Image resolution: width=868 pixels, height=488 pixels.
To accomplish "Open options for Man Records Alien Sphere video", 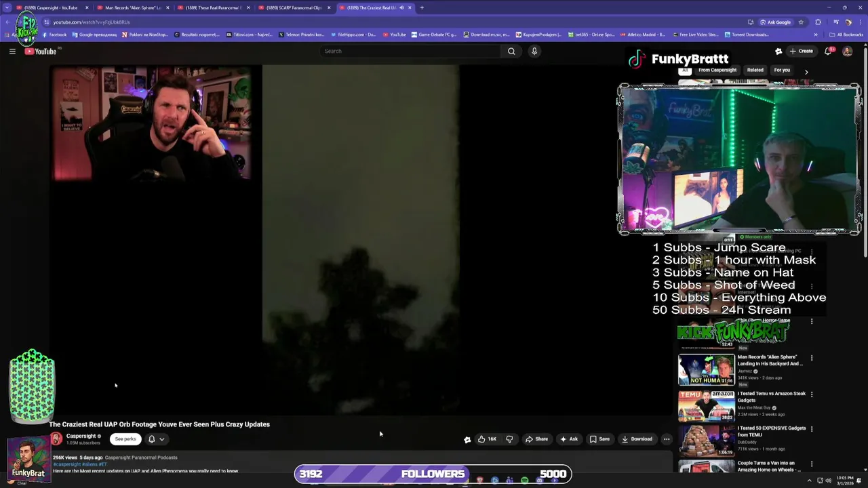I will [x=812, y=358].
